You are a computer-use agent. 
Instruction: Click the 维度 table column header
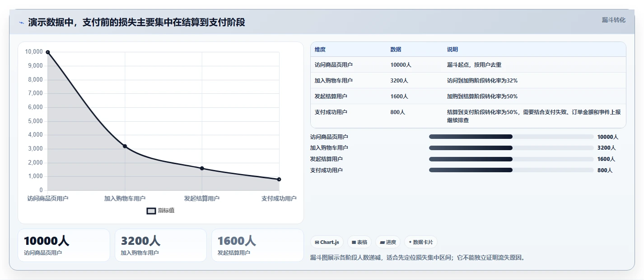(x=320, y=50)
